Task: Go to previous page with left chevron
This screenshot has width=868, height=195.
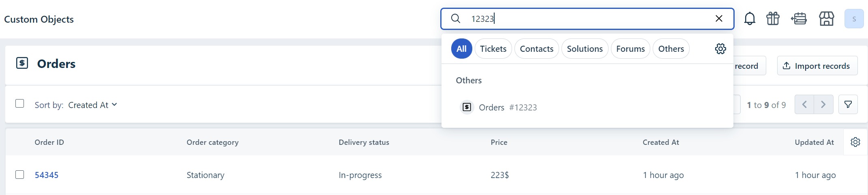Action: (x=804, y=105)
